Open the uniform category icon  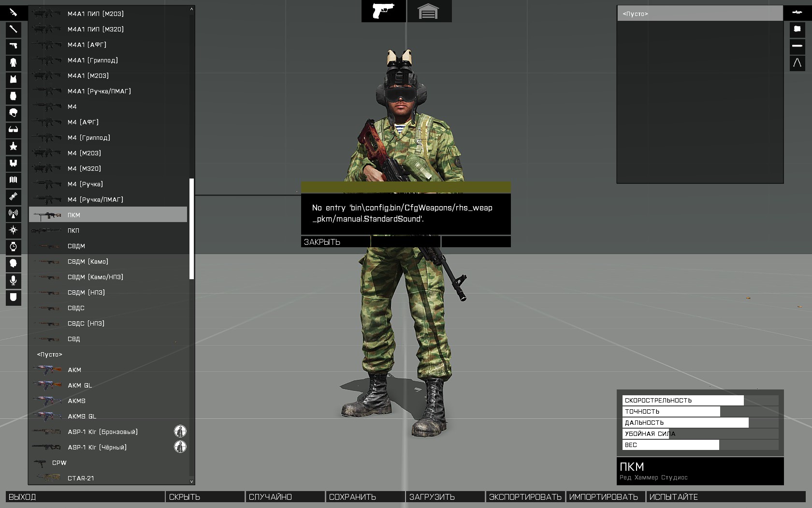click(13, 62)
